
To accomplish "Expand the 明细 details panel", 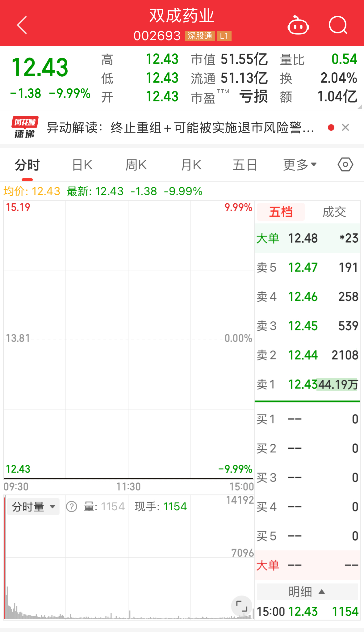I will [307, 592].
